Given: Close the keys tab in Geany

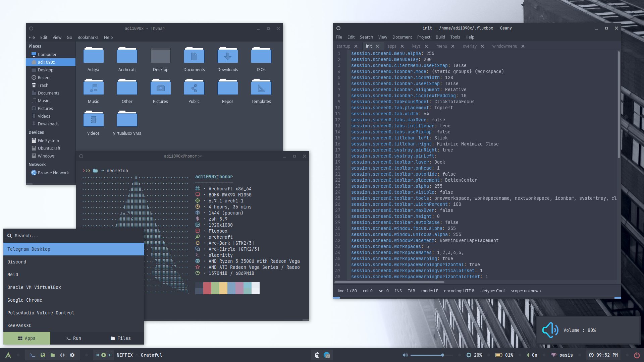Looking at the screenshot, I should pyautogui.click(x=426, y=46).
